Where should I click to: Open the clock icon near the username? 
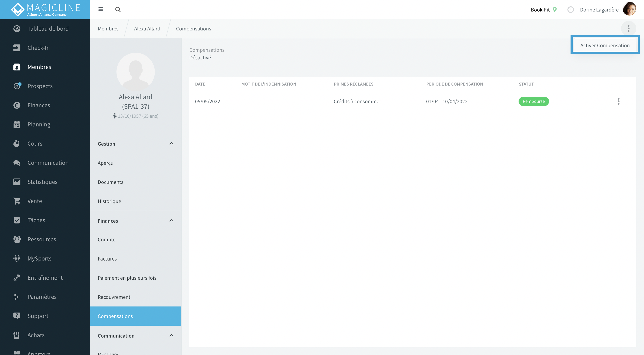[570, 10]
